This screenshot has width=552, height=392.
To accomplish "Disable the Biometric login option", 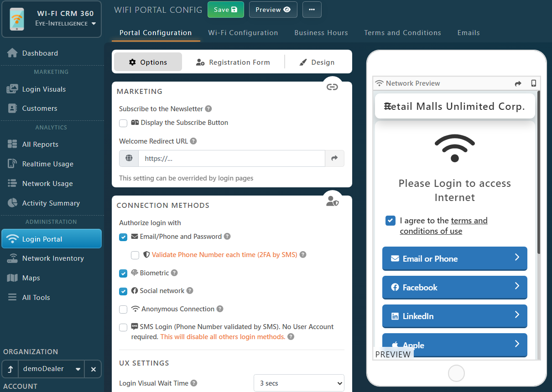I will tap(123, 273).
